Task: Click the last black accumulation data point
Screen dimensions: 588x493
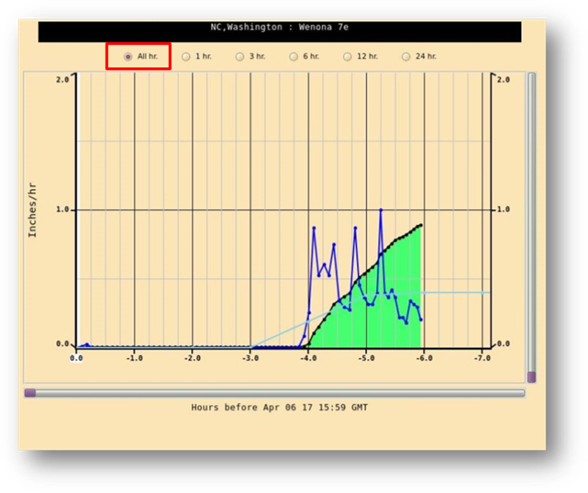Action: click(421, 225)
